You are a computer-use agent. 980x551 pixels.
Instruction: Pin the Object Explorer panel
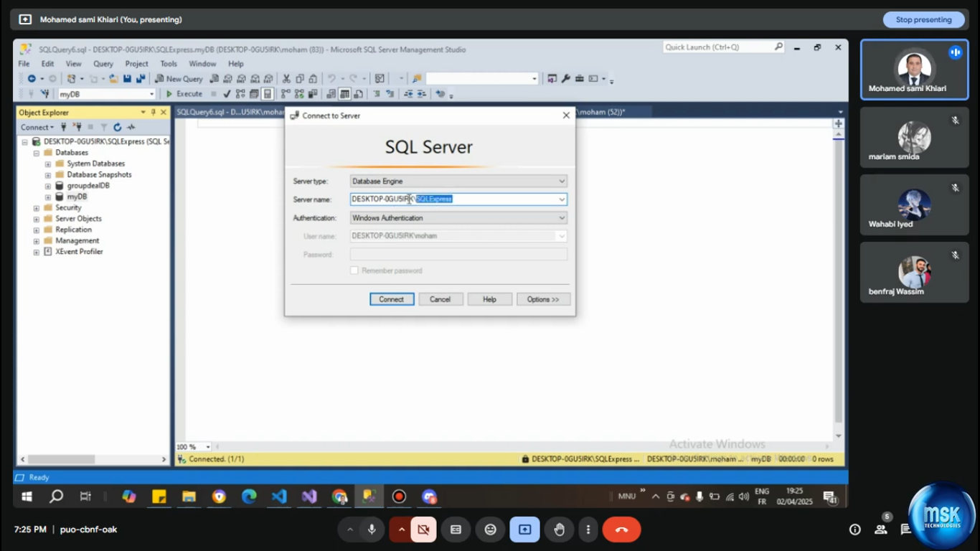tap(154, 113)
